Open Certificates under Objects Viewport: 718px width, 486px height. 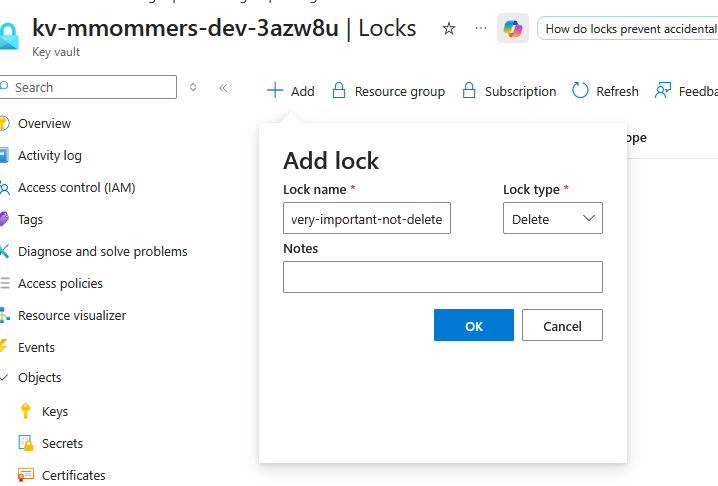tap(73, 475)
